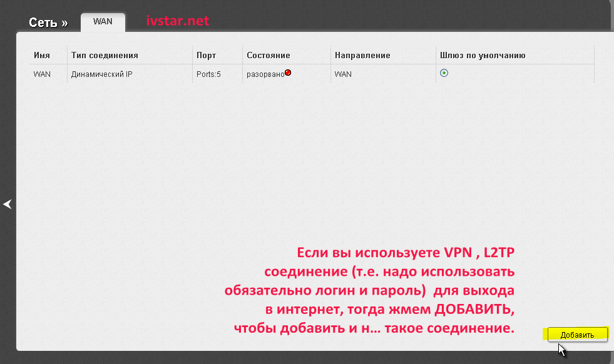614x364 pixels.
Task: Open the WAN tab
Action: click(x=103, y=22)
